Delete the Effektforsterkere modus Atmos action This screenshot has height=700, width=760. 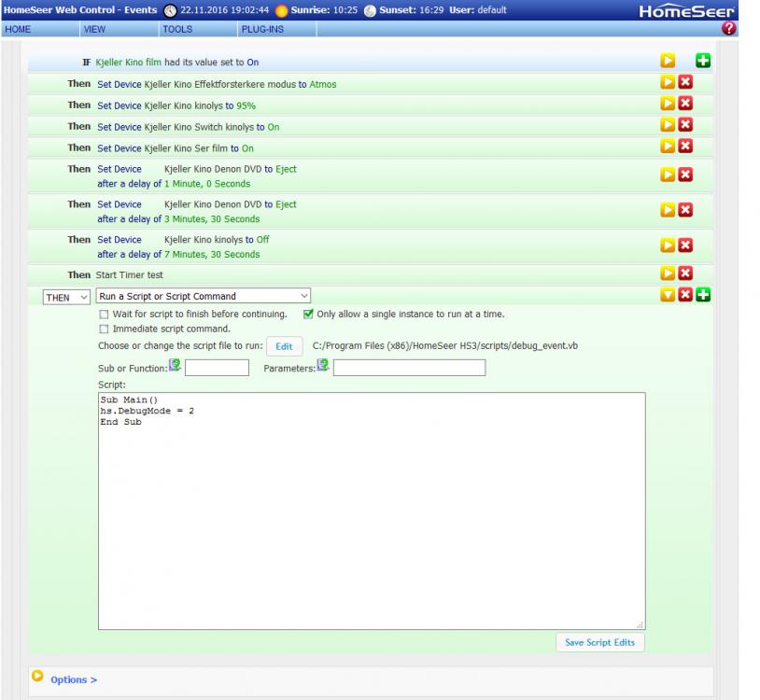(x=685, y=82)
